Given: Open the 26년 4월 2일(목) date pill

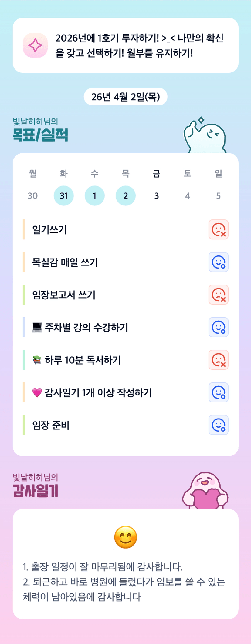Looking at the screenshot, I should 126,97.
